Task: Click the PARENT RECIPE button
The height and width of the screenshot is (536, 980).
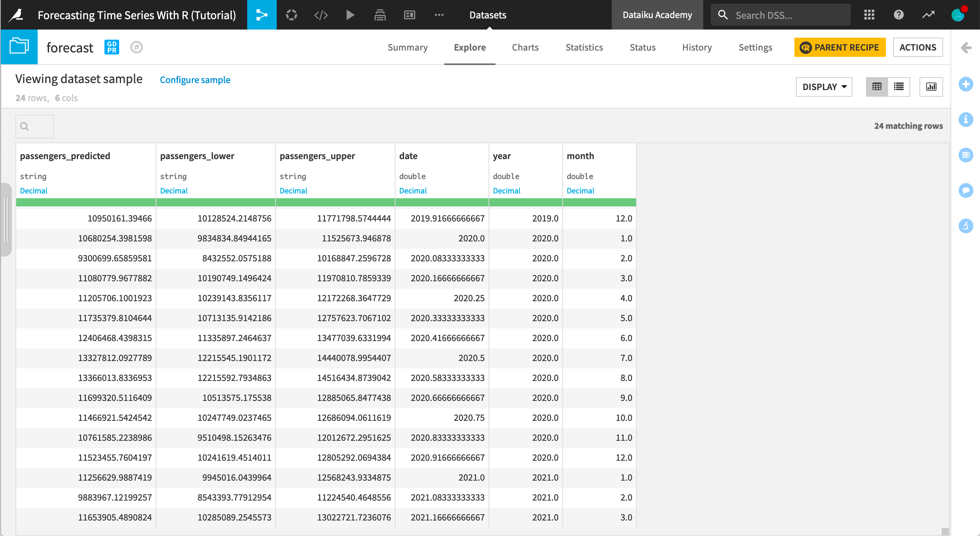Action: point(840,47)
